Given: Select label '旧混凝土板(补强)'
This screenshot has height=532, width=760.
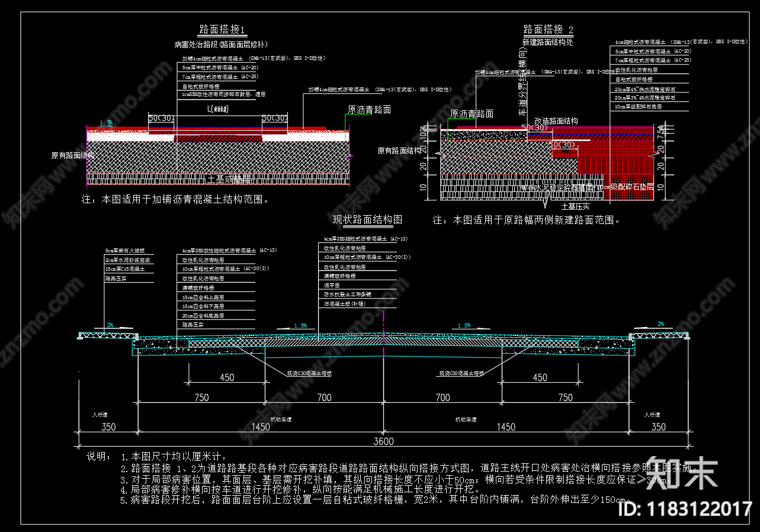Looking at the screenshot, I should tap(344, 303).
